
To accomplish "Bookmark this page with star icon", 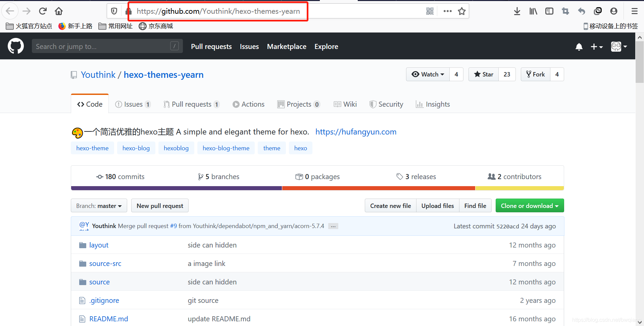I will coord(462,11).
